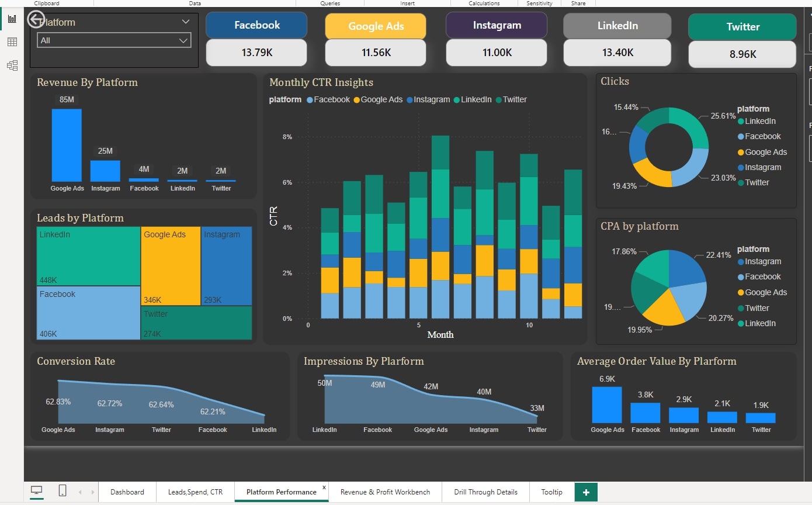This screenshot has width=812, height=505.
Task: Click the Google Ads header button
Action: pos(376,26)
